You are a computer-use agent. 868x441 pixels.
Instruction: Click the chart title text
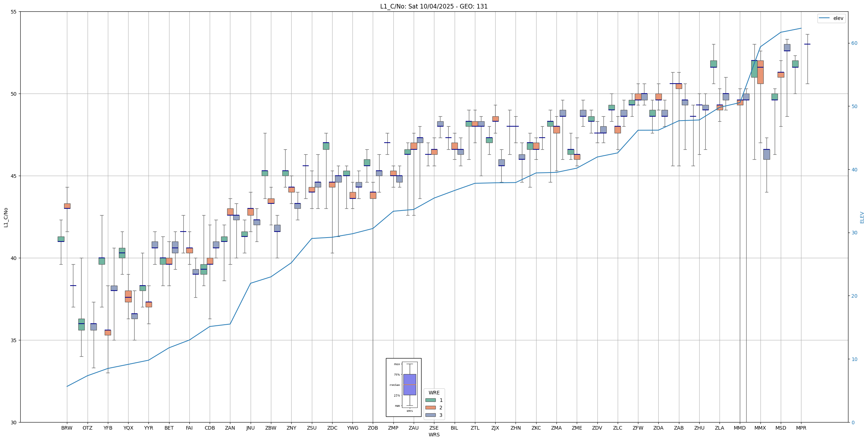(x=434, y=6)
